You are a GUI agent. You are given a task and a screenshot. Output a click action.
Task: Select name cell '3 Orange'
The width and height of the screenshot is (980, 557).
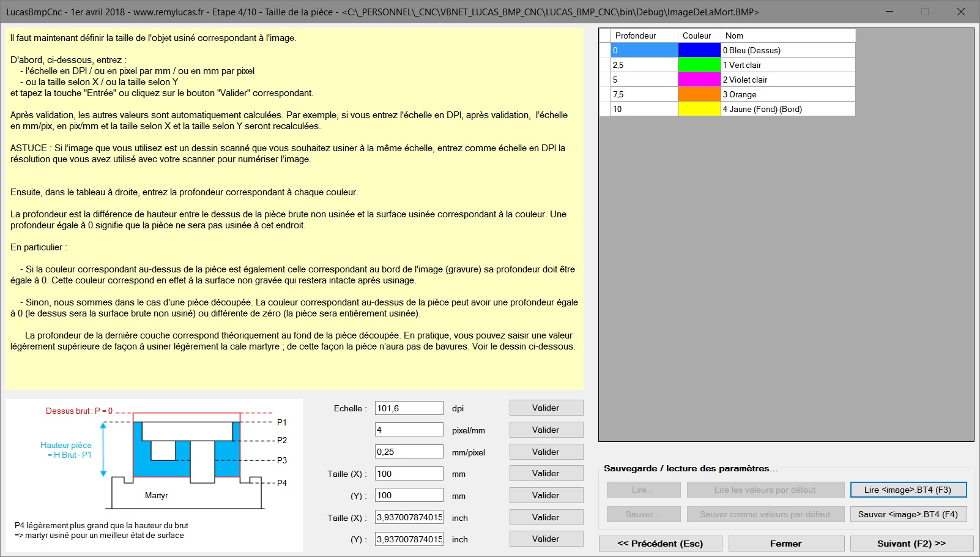click(x=788, y=94)
